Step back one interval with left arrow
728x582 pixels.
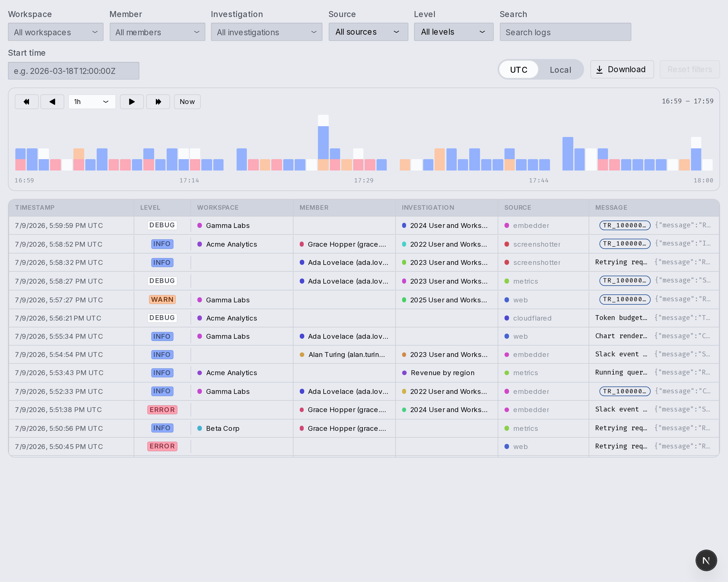point(52,101)
